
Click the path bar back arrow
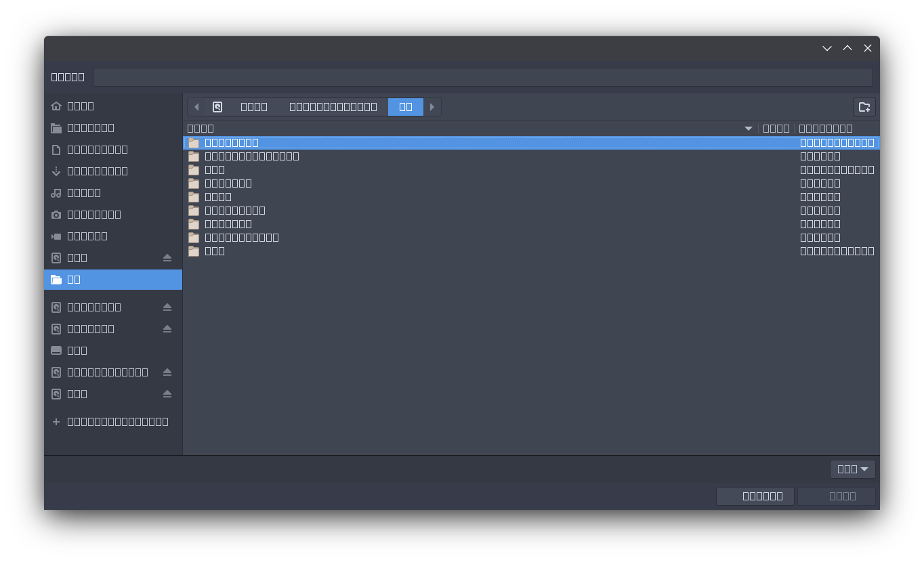tap(196, 107)
